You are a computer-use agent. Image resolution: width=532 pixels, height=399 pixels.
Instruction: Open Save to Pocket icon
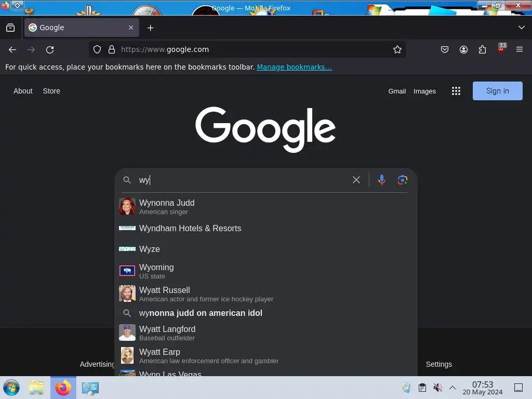pos(445,49)
